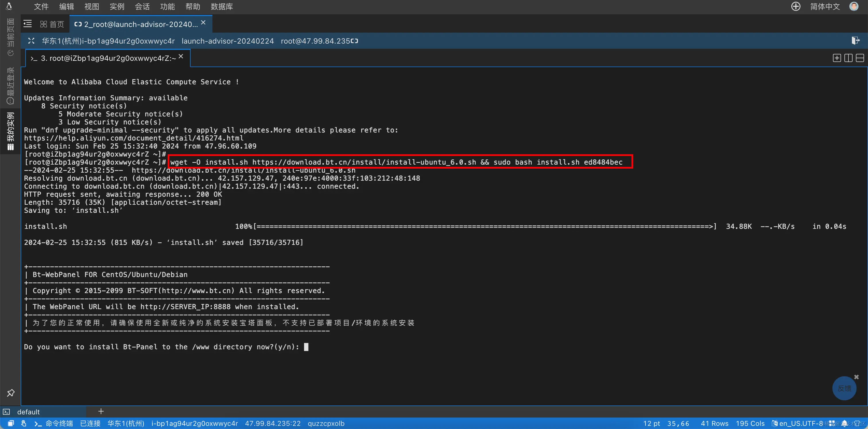This screenshot has width=868, height=429.
Task: Click the terminal y/n input prompt cursor
Action: [x=306, y=347]
